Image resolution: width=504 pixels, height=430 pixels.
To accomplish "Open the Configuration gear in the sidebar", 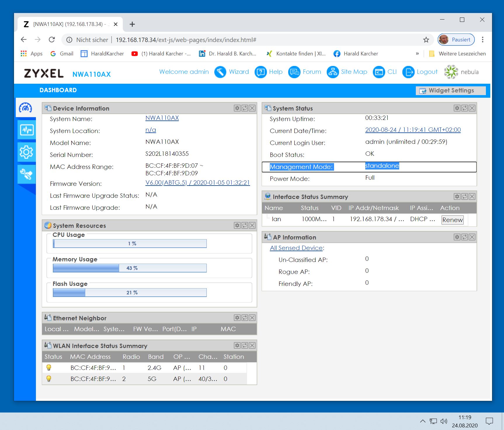I will [x=26, y=152].
